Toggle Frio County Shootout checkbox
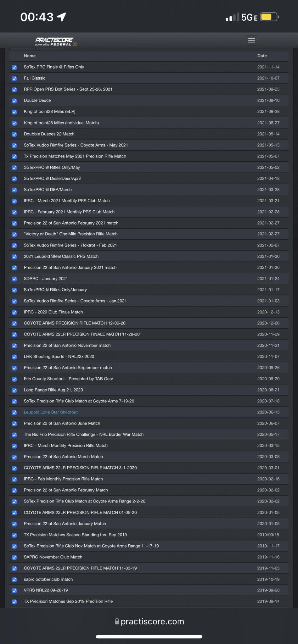 [x=14, y=379]
